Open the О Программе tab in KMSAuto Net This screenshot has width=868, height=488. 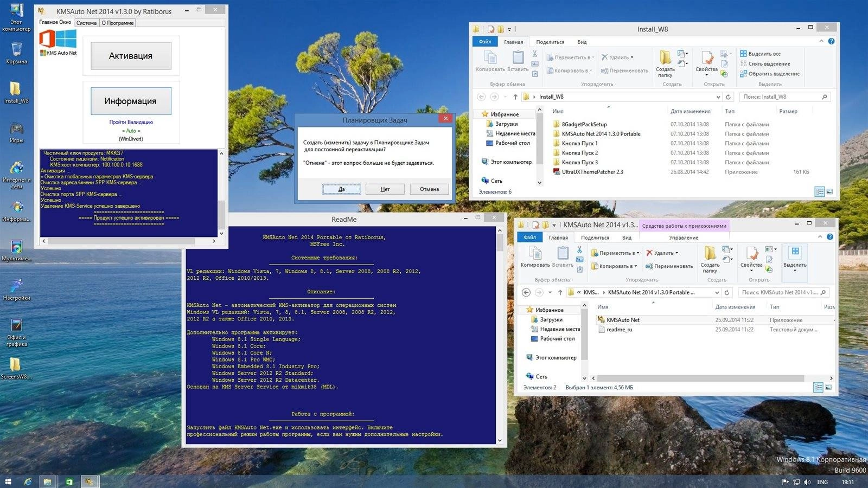(x=118, y=23)
